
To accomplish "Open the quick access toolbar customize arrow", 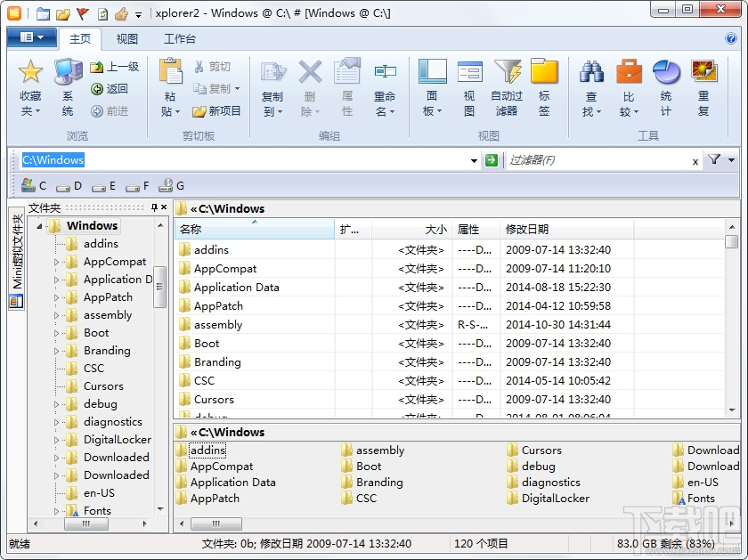I will (138, 15).
